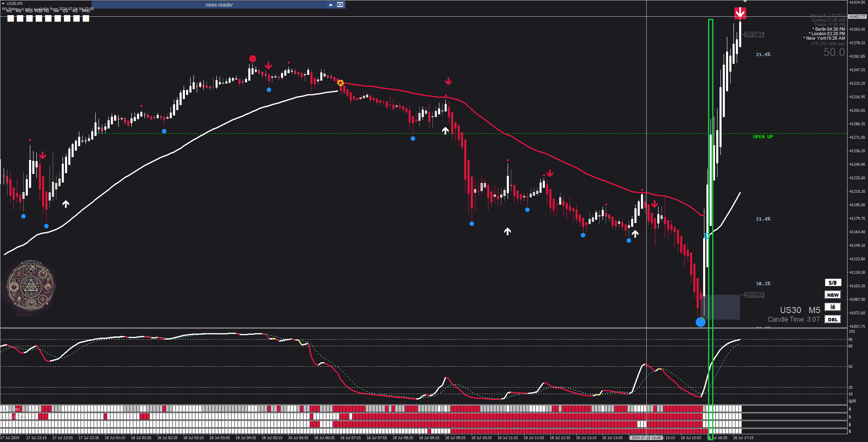Collapse the news reader panel arrow
The height and width of the screenshot is (442, 868).
(x=331, y=5)
